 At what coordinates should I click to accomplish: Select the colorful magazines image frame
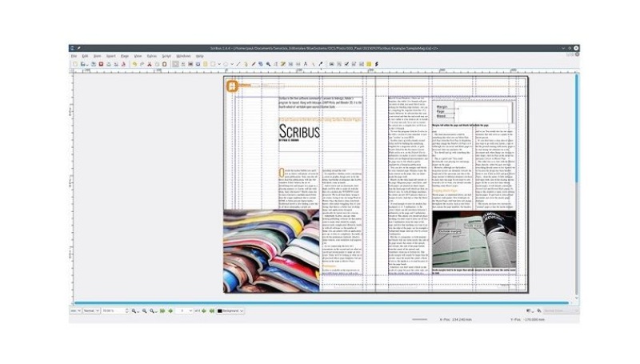click(271, 251)
